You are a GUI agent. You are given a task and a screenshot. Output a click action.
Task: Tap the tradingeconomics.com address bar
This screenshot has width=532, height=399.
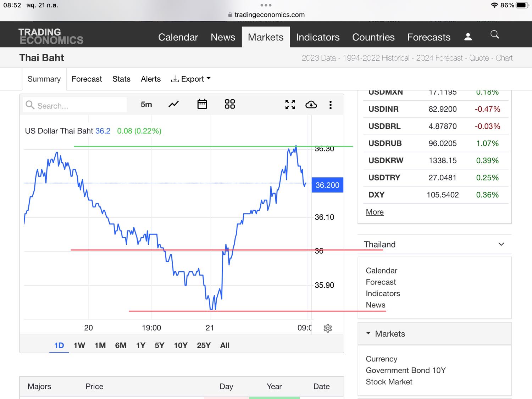tap(266, 15)
